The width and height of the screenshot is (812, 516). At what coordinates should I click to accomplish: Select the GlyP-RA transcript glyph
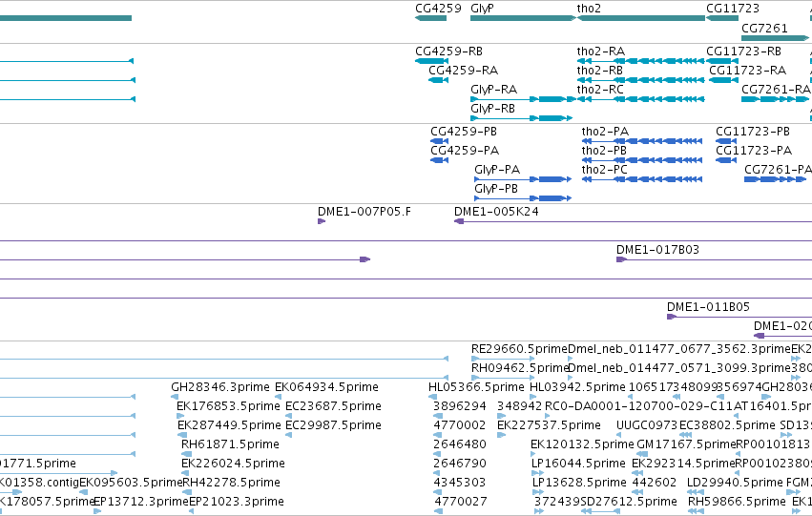click(523, 99)
